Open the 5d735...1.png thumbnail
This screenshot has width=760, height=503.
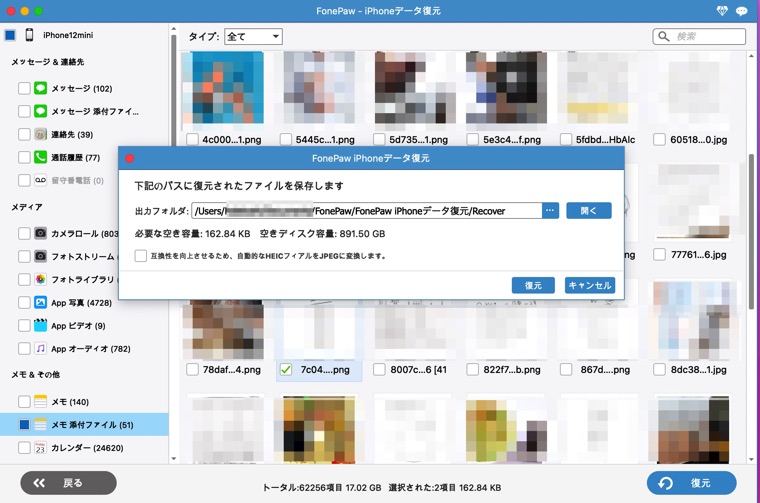click(x=414, y=88)
